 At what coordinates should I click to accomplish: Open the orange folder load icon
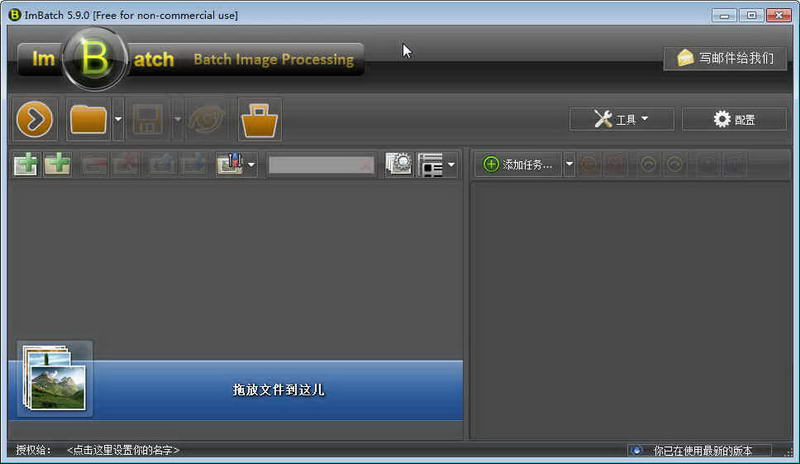coord(88,119)
